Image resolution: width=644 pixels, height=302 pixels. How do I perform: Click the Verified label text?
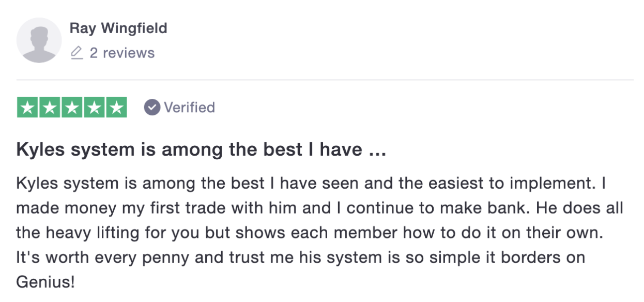coord(189,108)
